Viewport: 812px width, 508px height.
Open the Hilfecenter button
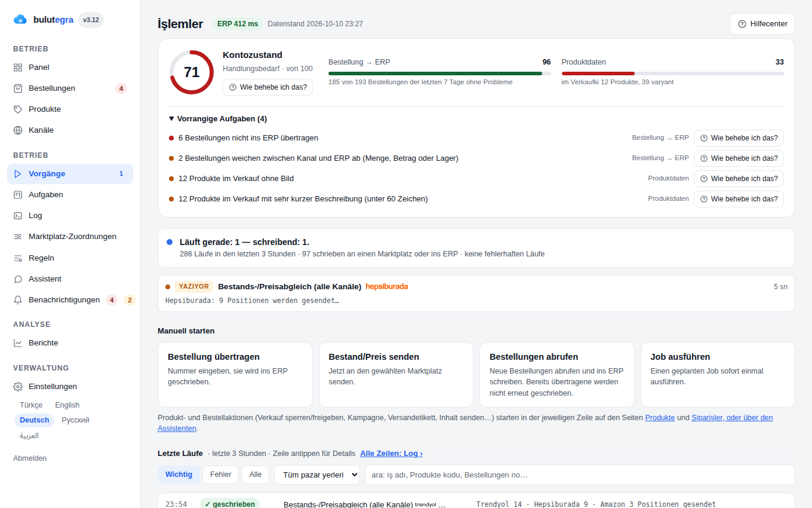click(762, 24)
